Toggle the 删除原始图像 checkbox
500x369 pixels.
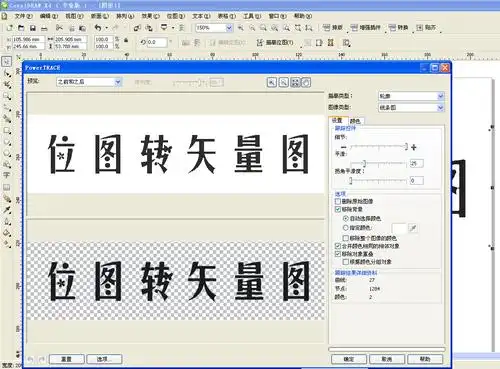[338, 201]
